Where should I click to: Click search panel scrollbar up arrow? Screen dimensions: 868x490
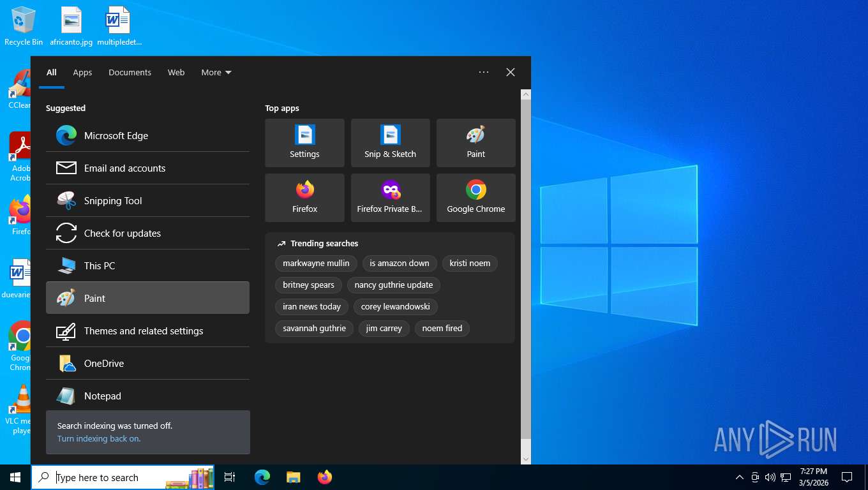coord(526,94)
